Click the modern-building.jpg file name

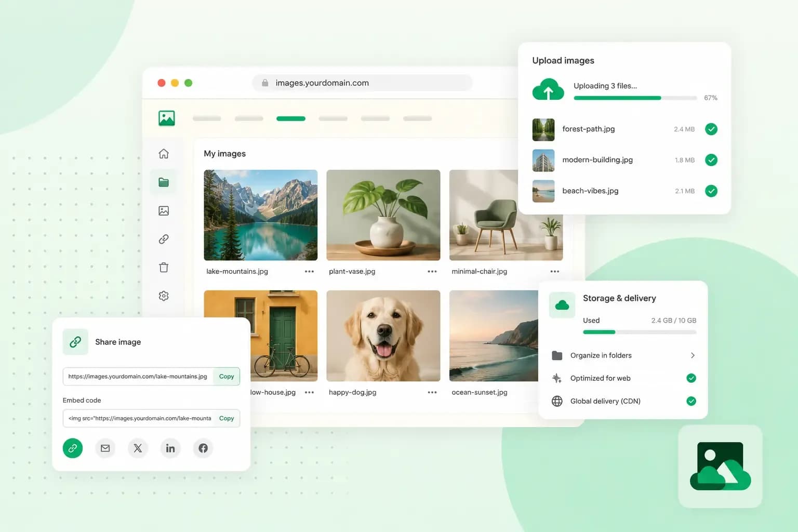click(x=597, y=160)
